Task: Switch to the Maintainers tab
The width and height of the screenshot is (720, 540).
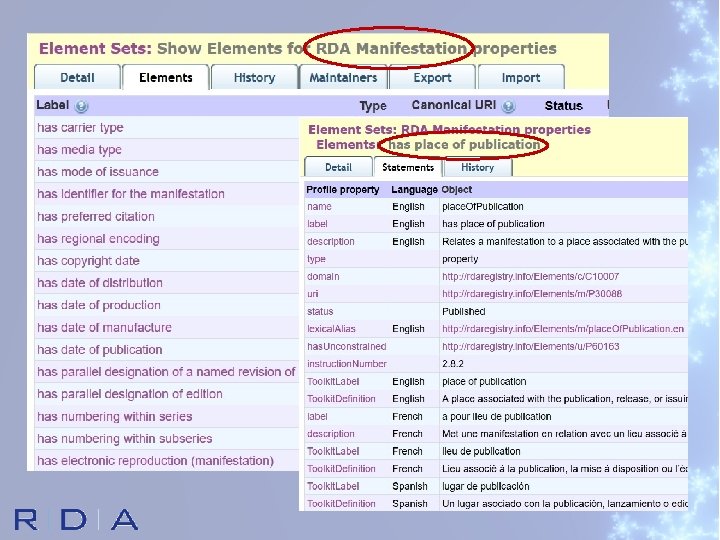Action: 343,77
